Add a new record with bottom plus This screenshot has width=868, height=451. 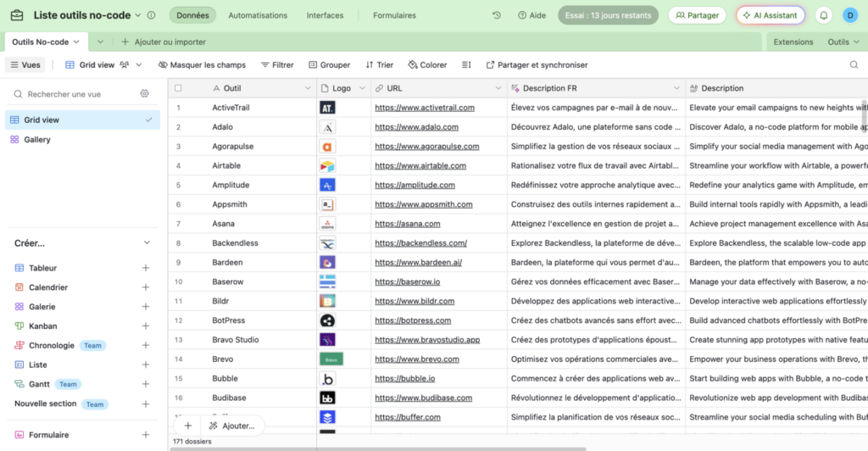[187, 426]
